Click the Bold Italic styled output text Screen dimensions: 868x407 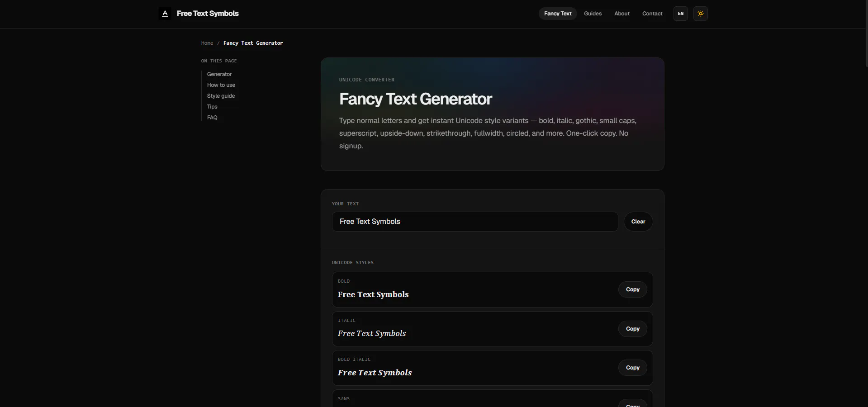click(375, 373)
